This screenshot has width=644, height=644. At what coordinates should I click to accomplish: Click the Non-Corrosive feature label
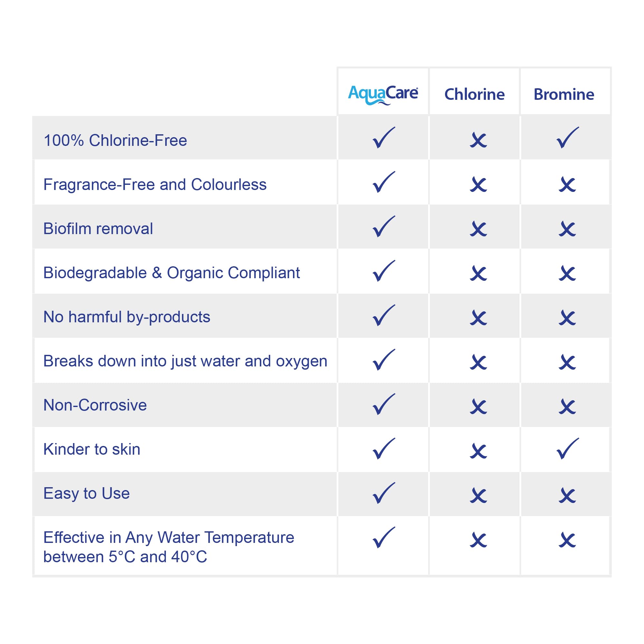click(95, 405)
